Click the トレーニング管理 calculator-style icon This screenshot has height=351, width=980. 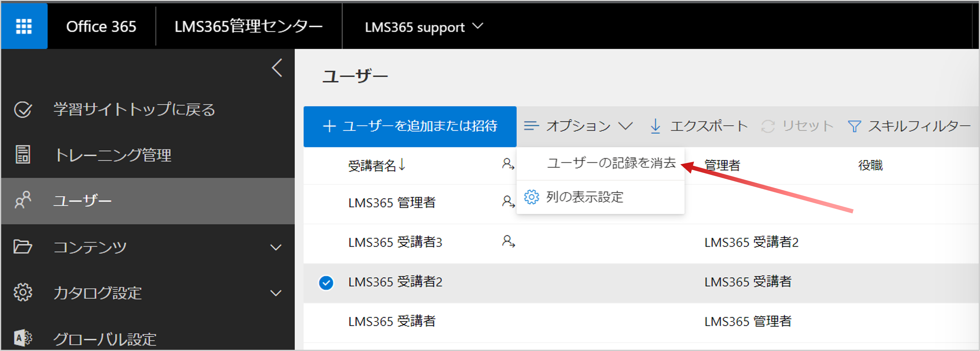23,155
